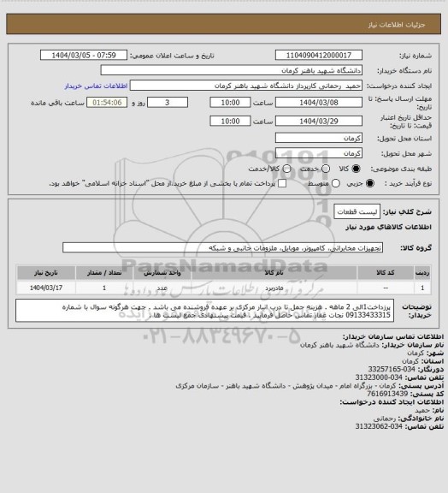Click the delivery province field کرمان
The height and width of the screenshot is (493, 448).
pyautogui.click(x=319, y=138)
